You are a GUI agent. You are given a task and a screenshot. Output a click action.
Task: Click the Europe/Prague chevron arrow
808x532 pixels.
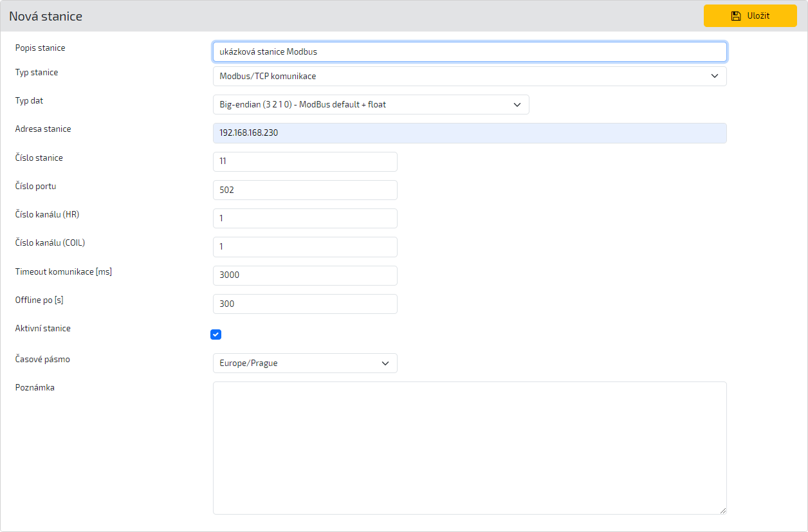pos(385,363)
